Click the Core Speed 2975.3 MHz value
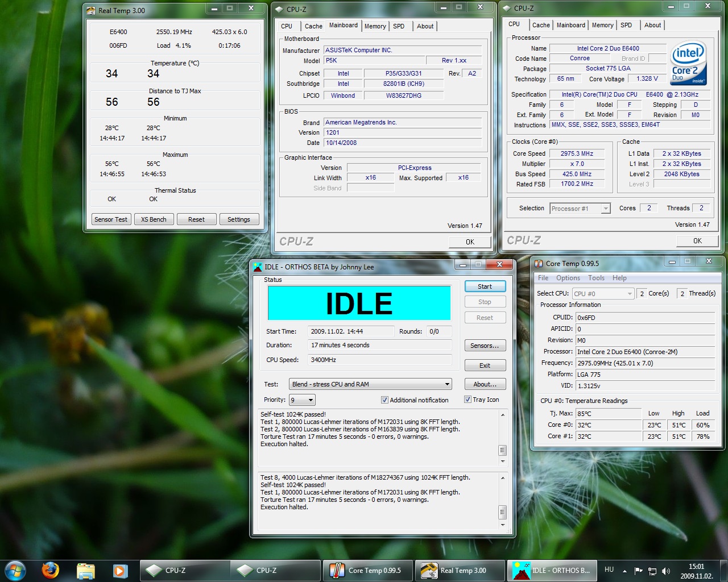The width and height of the screenshot is (728, 582). [577, 153]
